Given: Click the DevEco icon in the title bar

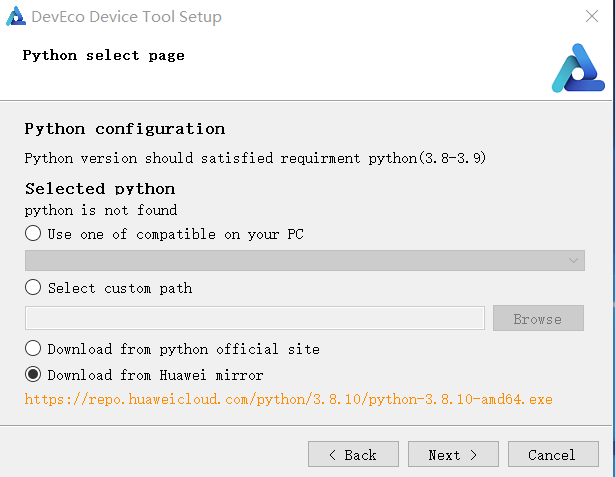Looking at the screenshot, I should point(16,17).
